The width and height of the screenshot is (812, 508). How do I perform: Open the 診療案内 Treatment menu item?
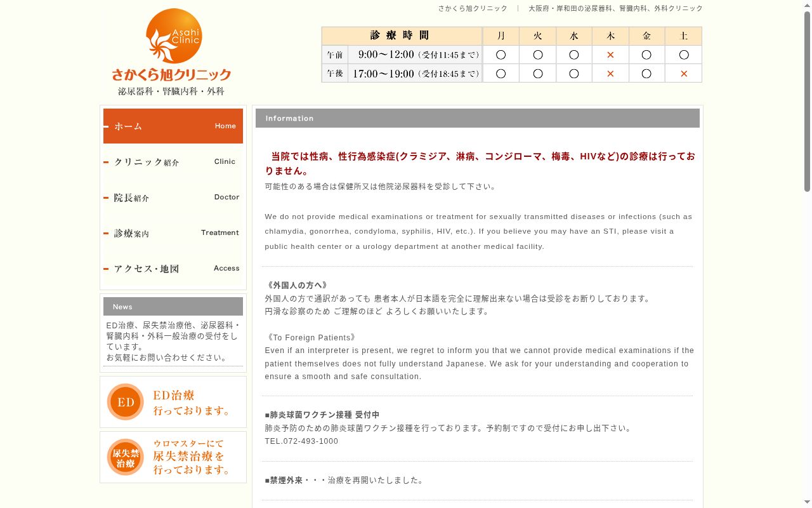(x=173, y=233)
